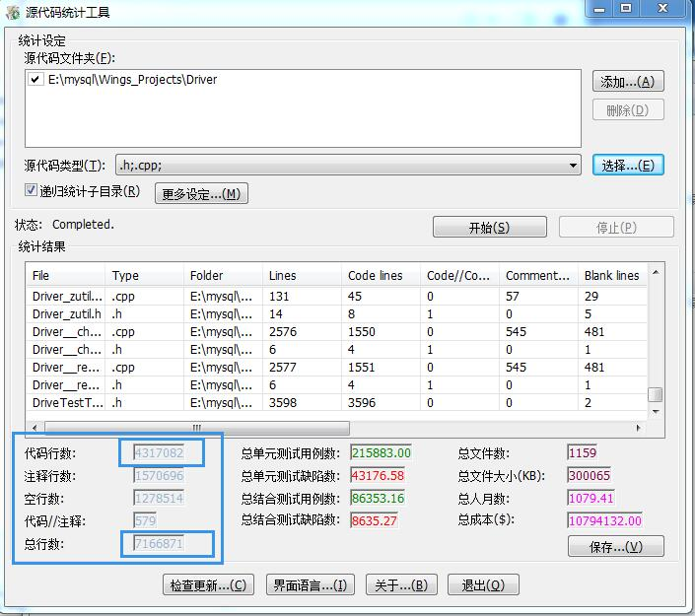695x616 pixels.
Task: Start counting with 开始(S) button
Action: pyautogui.click(x=489, y=228)
